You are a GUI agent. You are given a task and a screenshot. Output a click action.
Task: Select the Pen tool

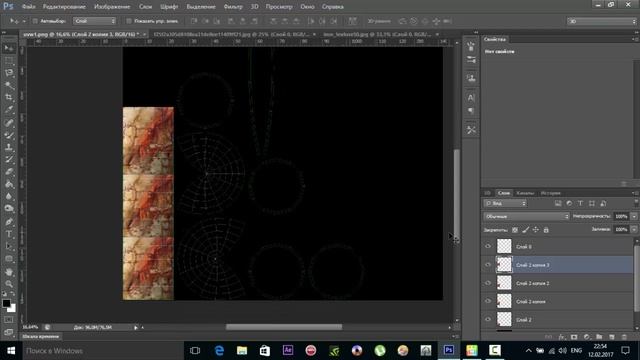(x=9, y=222)
